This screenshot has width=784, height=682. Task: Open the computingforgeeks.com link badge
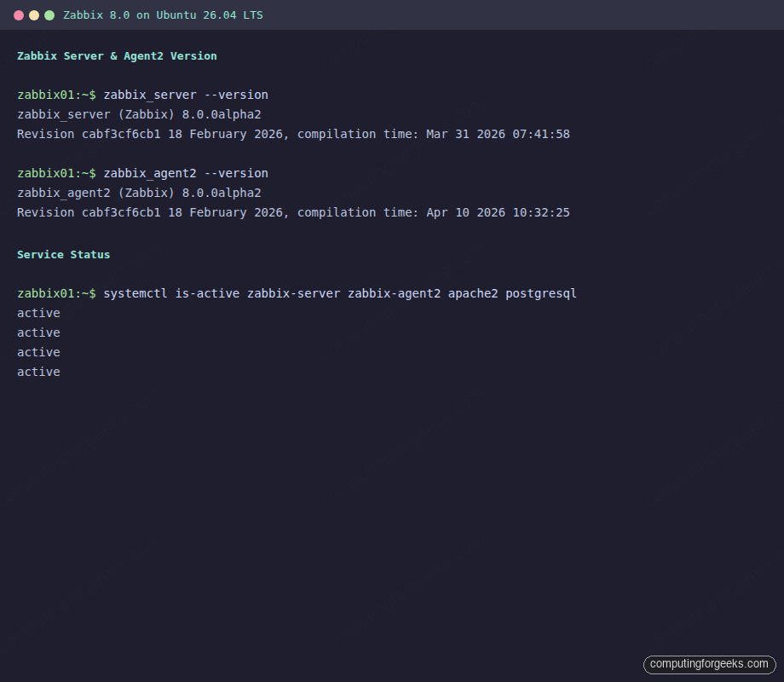[709, 664]
